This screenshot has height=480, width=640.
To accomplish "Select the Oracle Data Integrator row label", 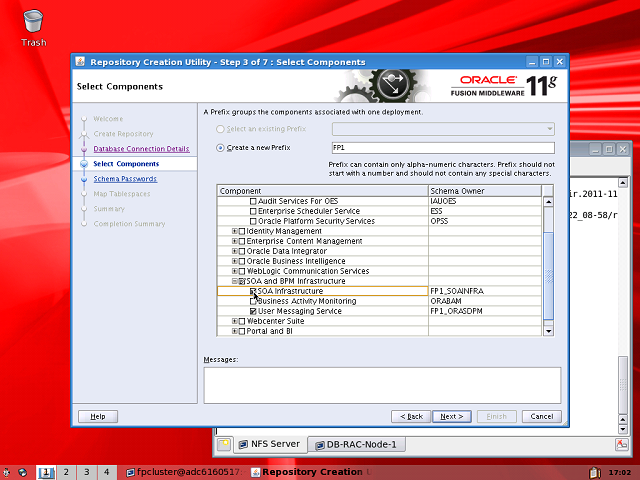I will point(287,251).
